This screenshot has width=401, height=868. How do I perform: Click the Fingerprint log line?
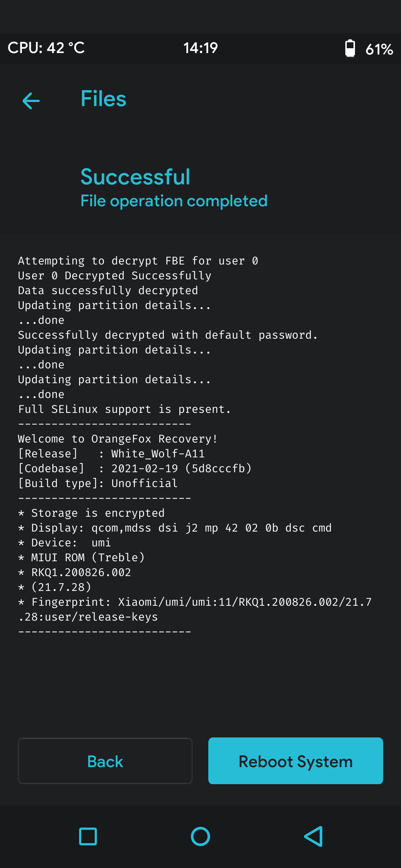[195, 609]
